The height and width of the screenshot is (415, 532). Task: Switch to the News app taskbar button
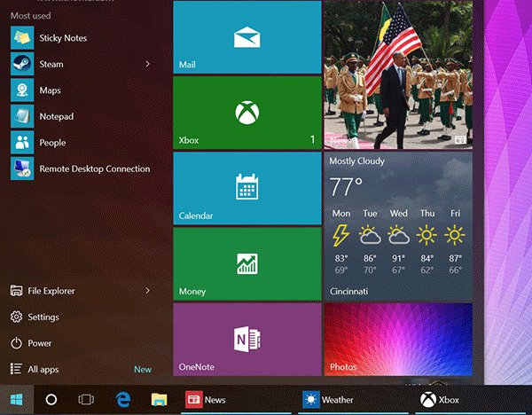[x=236, y=400]
